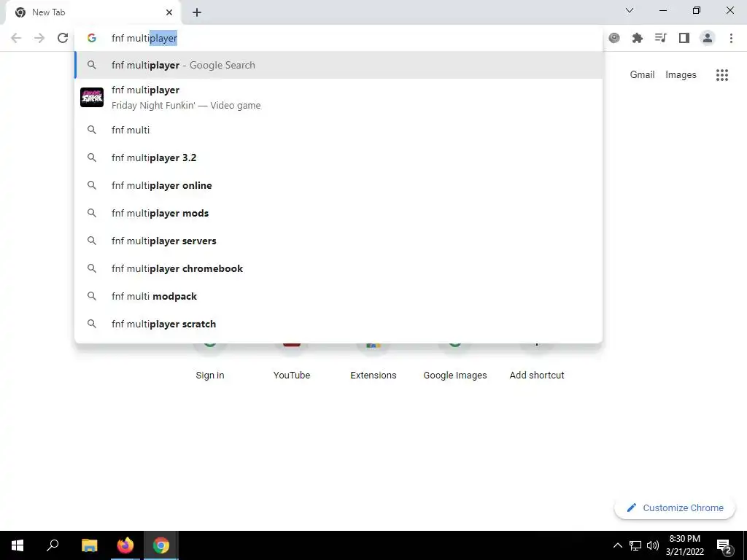
Task: Click the Customize Chrome button
Action: (675, 507)
